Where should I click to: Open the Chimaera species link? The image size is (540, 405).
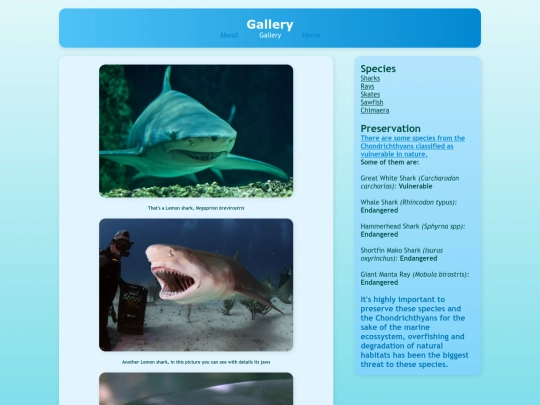(x=375, y=110)
